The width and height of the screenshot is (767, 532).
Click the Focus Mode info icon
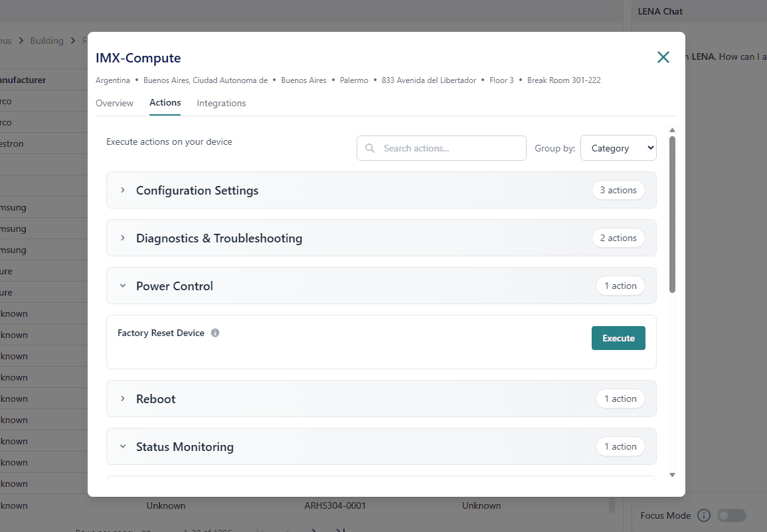[703, 515]
